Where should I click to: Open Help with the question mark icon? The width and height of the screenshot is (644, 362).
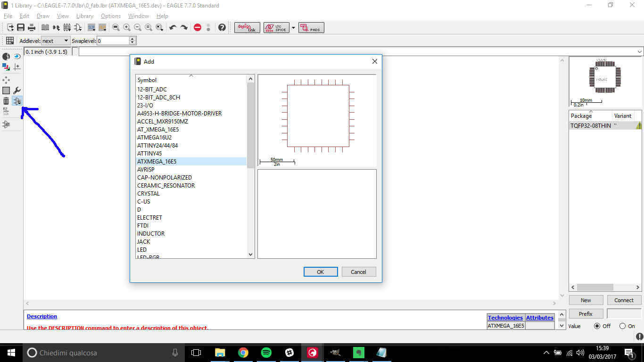pyautogui.click(x=222, y=28)
